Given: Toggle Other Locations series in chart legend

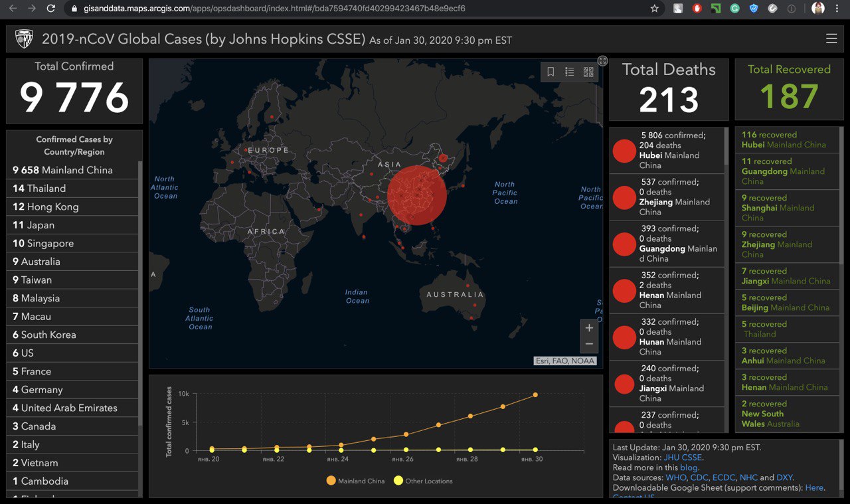Looking at the screenshot, I should pos(423,481).
